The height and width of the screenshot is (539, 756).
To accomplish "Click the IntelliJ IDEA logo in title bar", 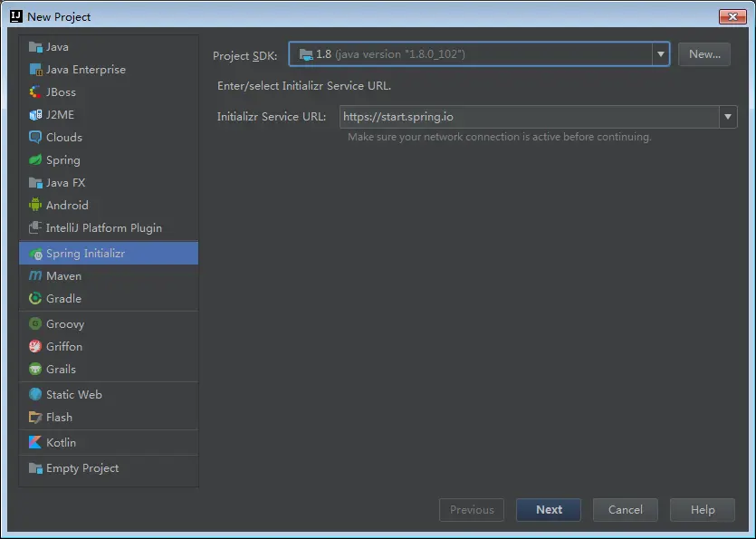I will click(x=16, y=16).
